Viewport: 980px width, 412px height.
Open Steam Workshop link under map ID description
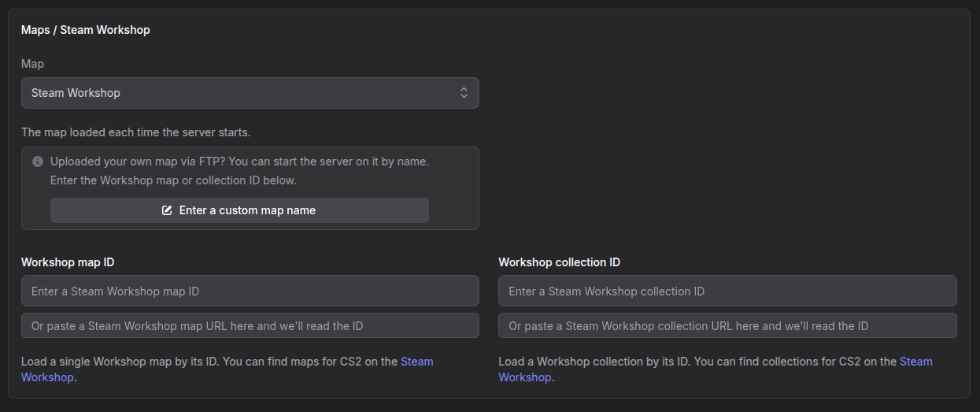point(417,362)
